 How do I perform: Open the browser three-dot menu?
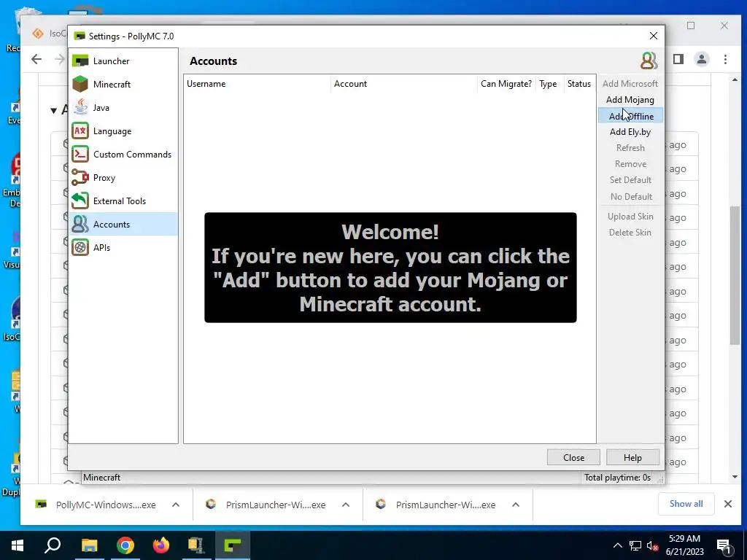pyautogui.click(x=725, y=59)
